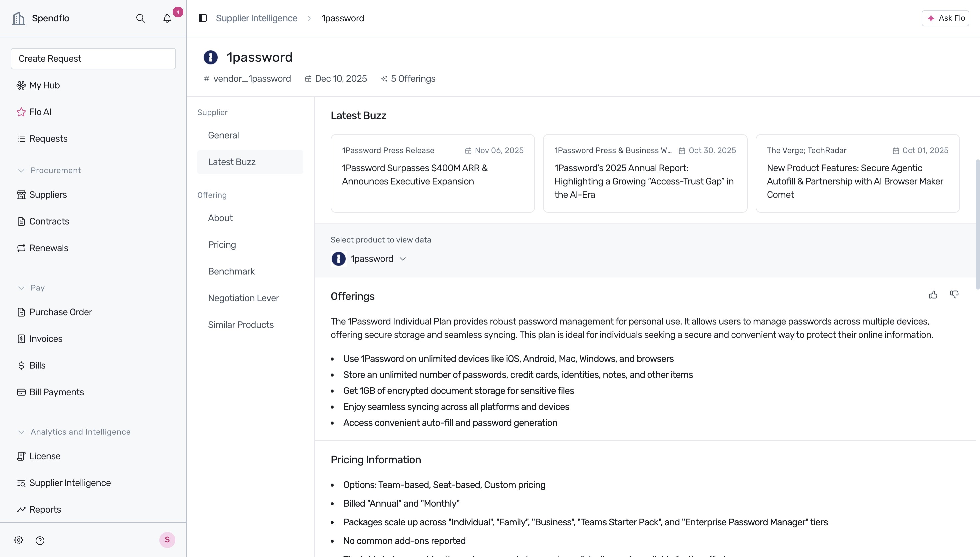The image size is (980, 557).
Task: Open the 1password product dropdown
Action: click(x=369, y=258)
